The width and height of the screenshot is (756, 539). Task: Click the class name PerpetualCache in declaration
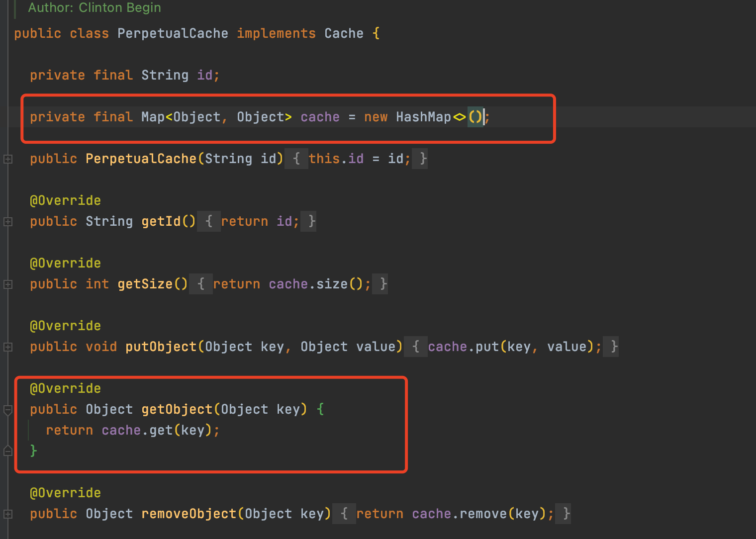point(173,33)
